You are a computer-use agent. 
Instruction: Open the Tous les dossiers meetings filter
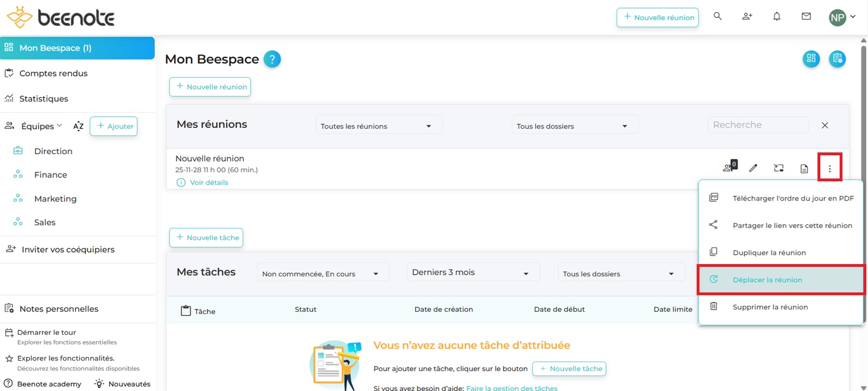coord(574,126)
